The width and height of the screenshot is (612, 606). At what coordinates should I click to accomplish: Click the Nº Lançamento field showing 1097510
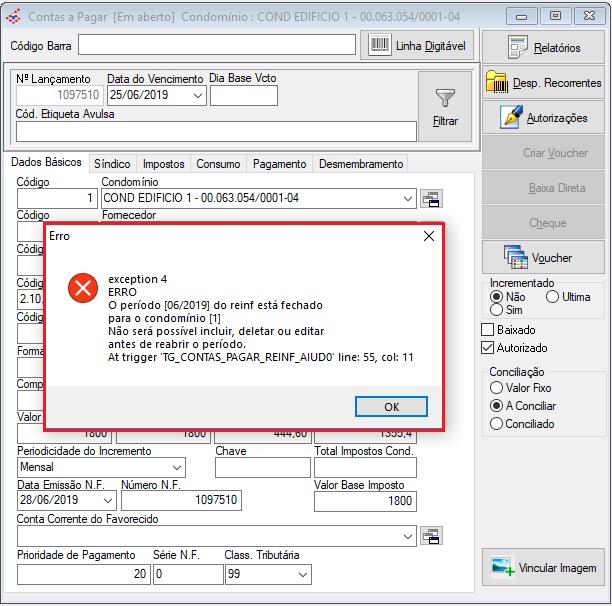click(59, 95)
